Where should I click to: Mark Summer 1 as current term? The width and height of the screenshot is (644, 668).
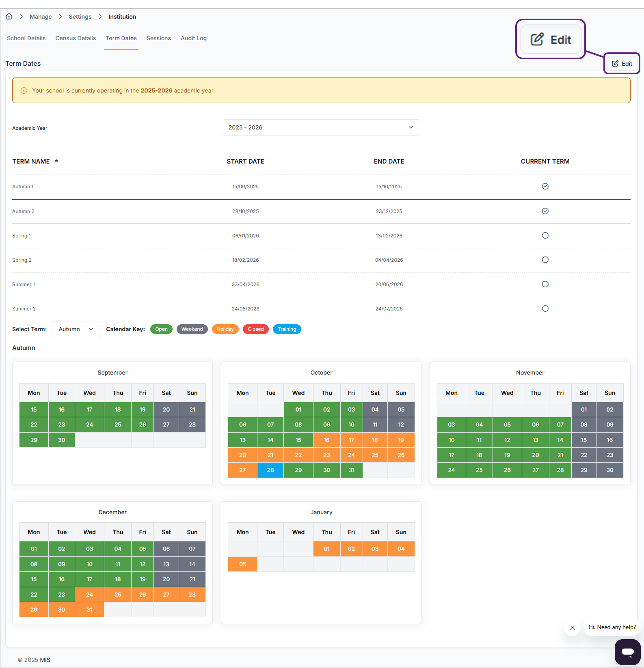point(545,284)
